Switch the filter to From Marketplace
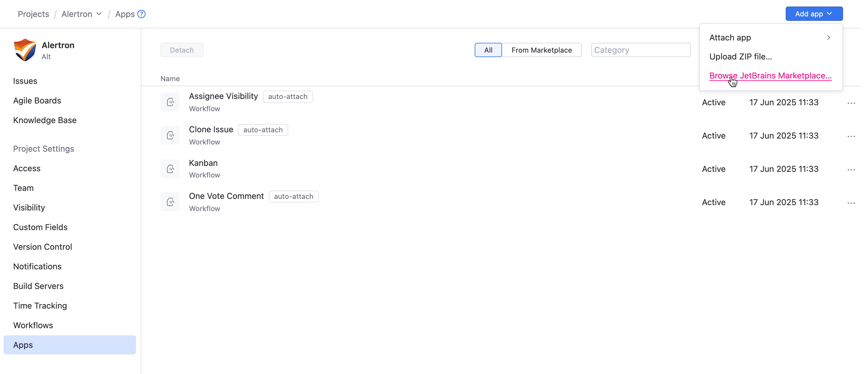 coord(542,50)
